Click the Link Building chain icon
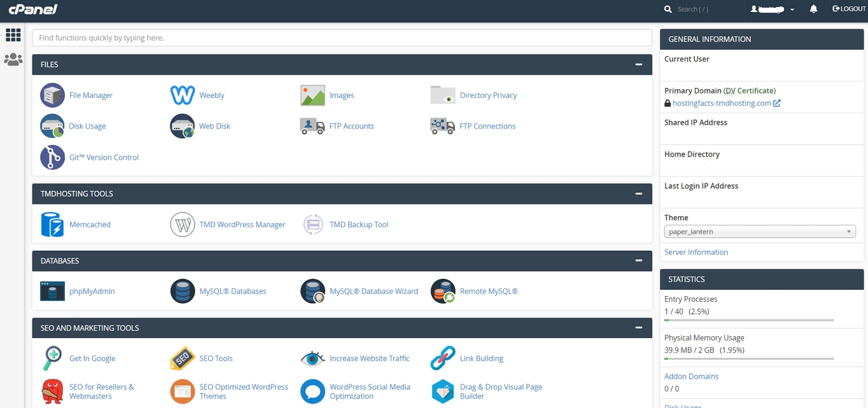The width and height of the screenshot is (868, 408). point(443,358)
